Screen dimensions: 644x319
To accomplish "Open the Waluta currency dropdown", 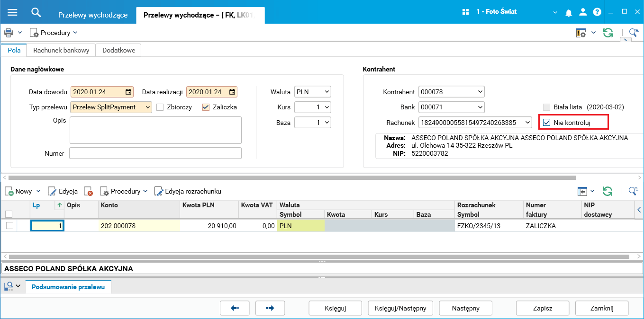I will pyautogui.click(x=326, y=92).
